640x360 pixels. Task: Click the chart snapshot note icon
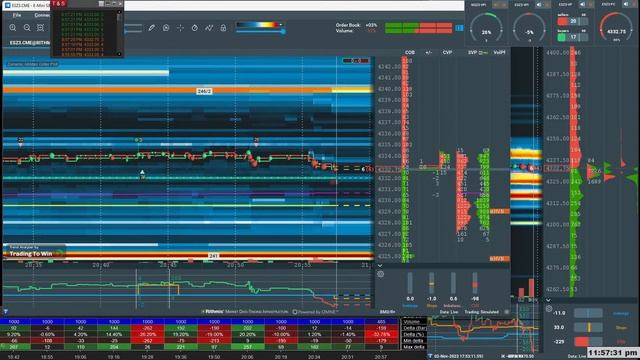[166, 28]
